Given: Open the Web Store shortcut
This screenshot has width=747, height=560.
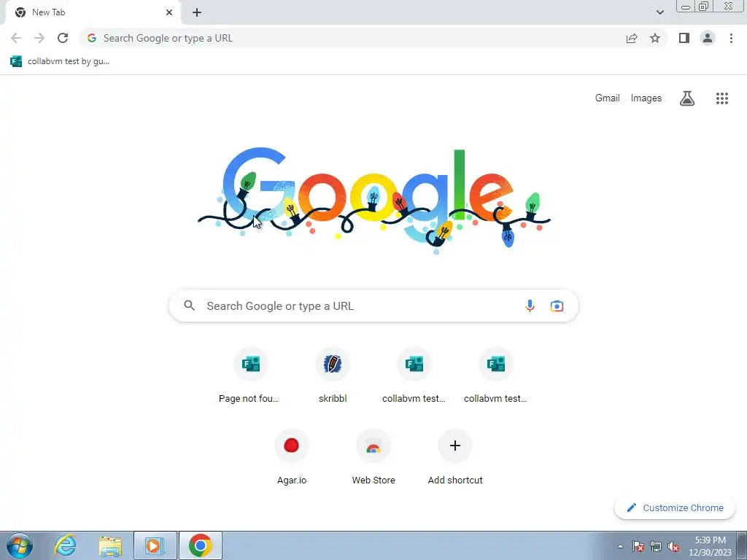Looking at the screenshot, I should tap(373, 458).
